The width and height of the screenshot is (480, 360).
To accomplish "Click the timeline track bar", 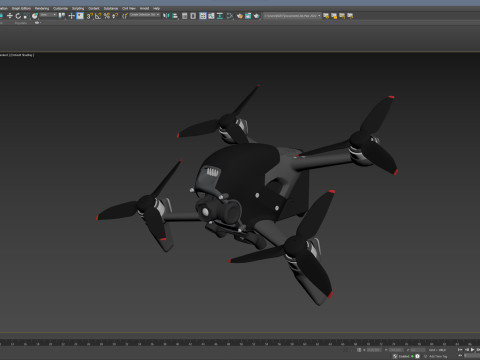I will point(240,342).
